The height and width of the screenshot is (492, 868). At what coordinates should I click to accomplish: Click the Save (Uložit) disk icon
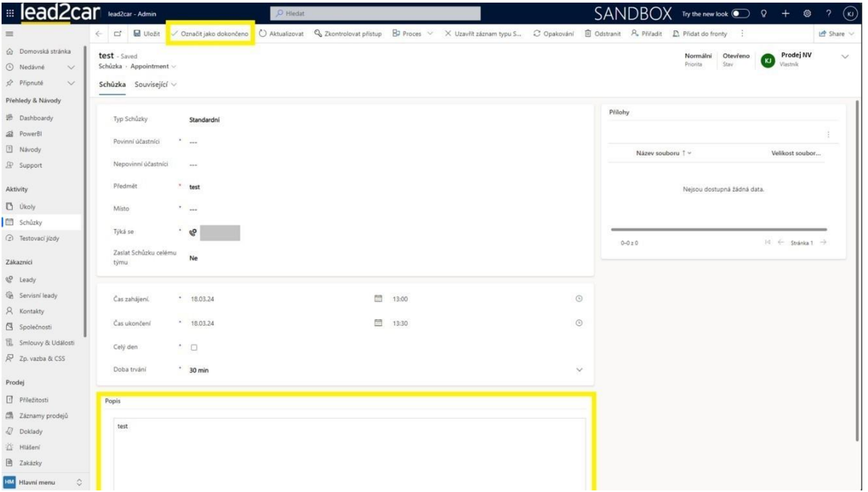(137, 33)
